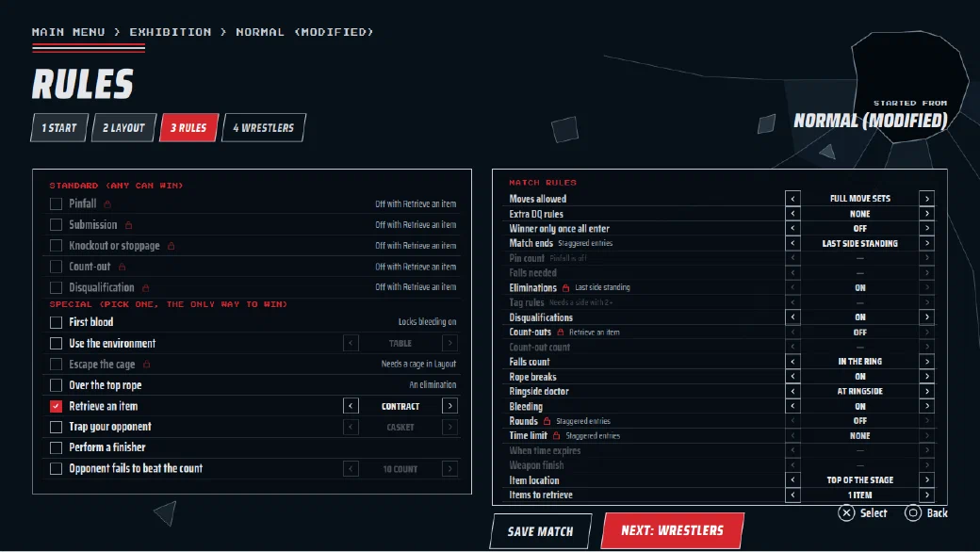Next trap option after Casket
Viewport: 980px width, 552px height.
[x=450, y=427]
